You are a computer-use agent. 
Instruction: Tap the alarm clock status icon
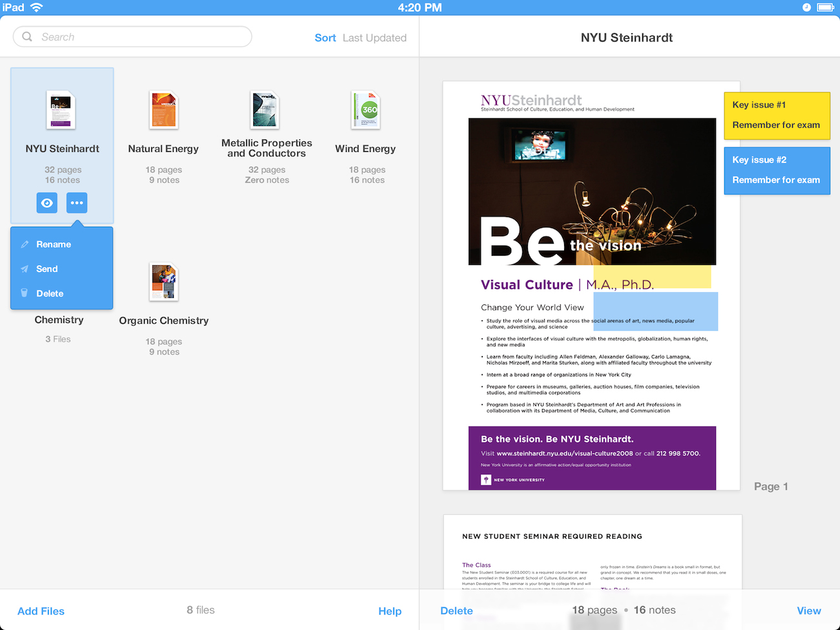[806, 8]
